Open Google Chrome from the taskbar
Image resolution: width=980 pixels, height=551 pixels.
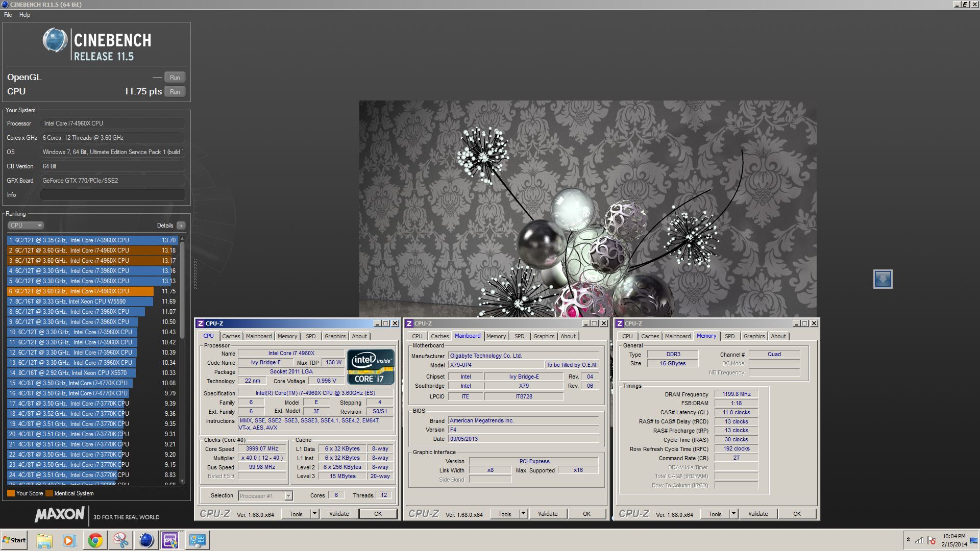[x=95, y=540]
